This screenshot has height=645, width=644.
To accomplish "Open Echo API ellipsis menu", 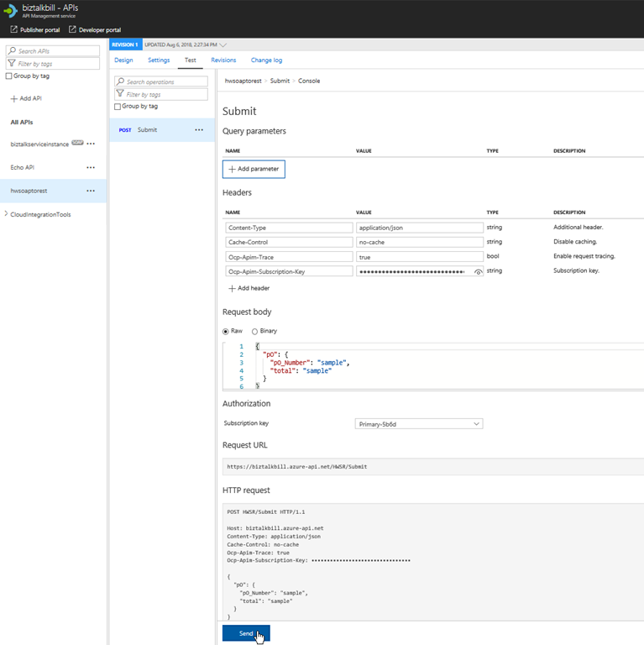I will 91,167.
